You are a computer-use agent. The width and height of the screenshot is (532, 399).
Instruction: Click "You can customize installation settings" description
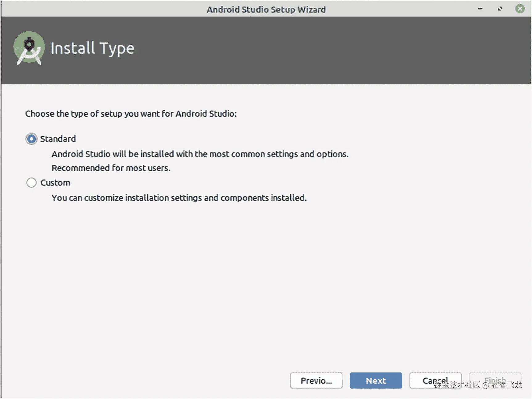[179, 198]
